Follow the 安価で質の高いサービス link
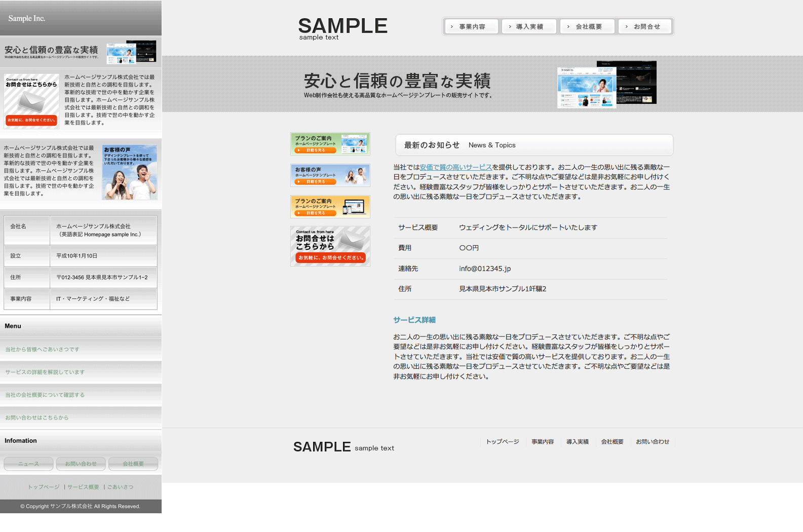The width and height of the screenshot is (803, 532). (455, 167)
